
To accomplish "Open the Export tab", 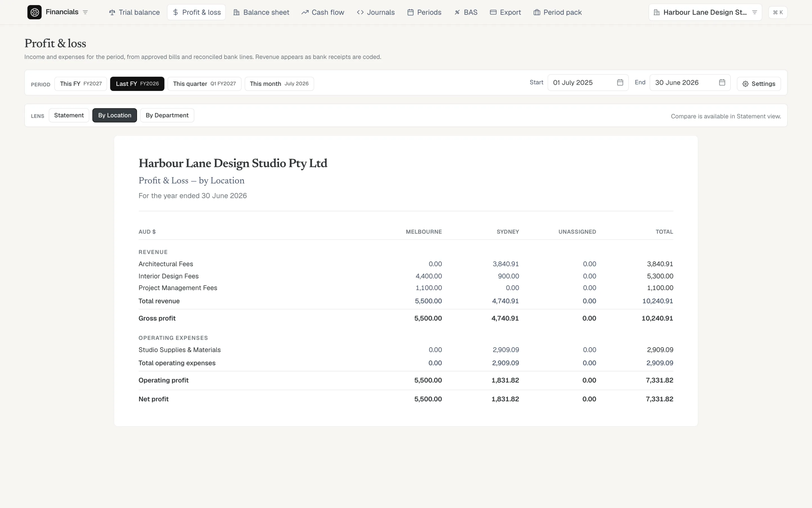I will click(x=505, y=12).
